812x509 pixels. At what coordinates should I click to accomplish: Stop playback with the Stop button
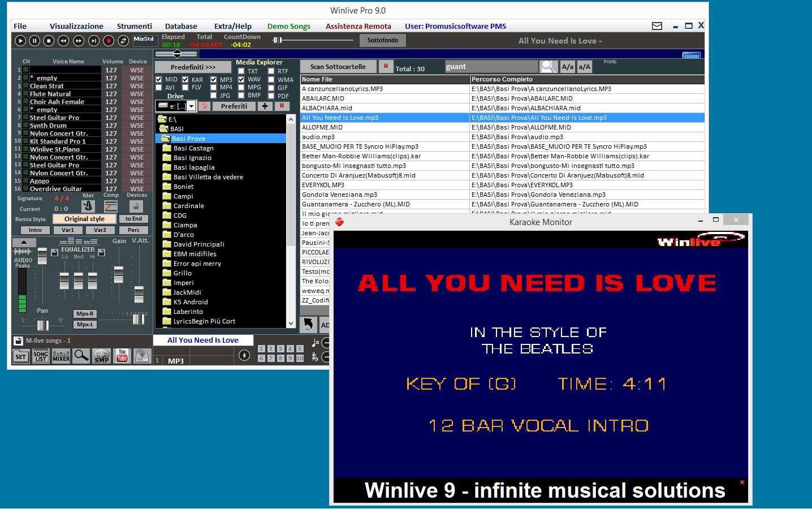(x=49, y=40)
